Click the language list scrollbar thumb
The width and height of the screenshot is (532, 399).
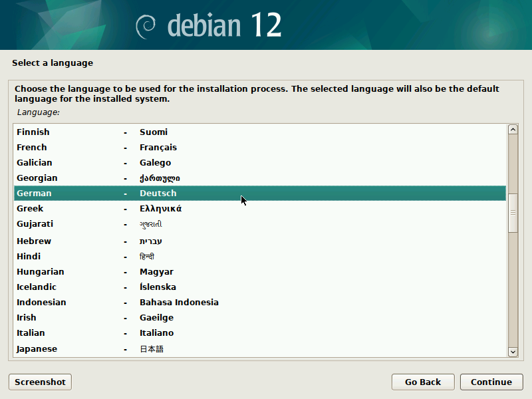coord(513,213)
